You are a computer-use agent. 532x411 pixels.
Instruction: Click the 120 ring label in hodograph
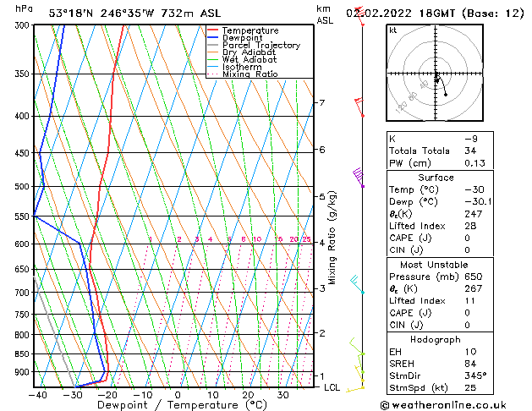click(x=402, y=107)
